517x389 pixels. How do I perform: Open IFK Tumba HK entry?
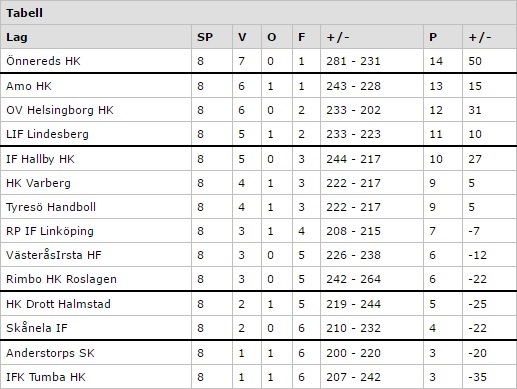coord(46,377)
